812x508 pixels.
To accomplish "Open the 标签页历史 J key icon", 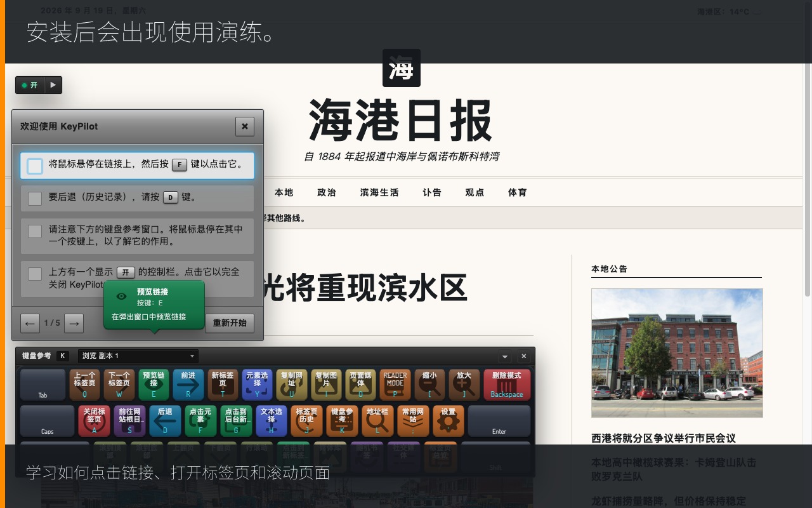I will (x=307, y=421).
